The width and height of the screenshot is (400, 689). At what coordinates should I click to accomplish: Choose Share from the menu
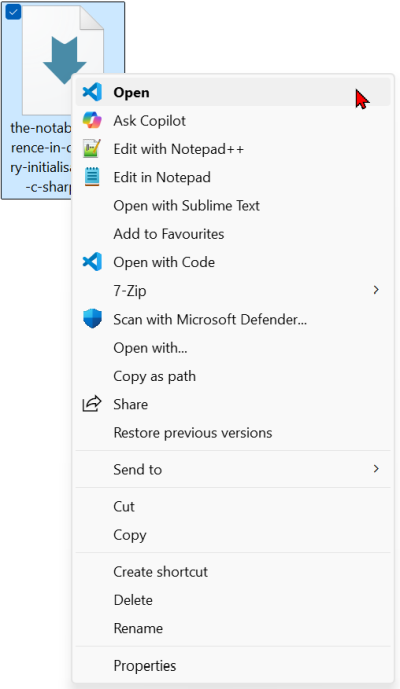[233, 404]
